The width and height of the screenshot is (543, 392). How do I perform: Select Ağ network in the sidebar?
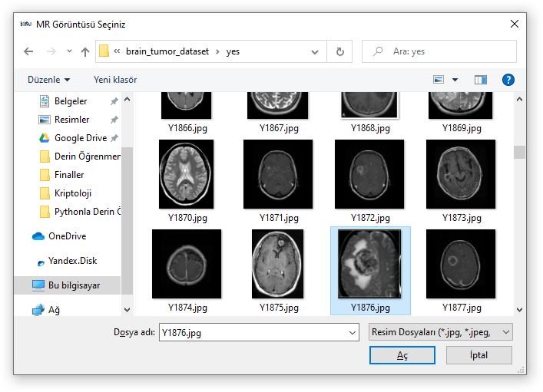(54, 310)
